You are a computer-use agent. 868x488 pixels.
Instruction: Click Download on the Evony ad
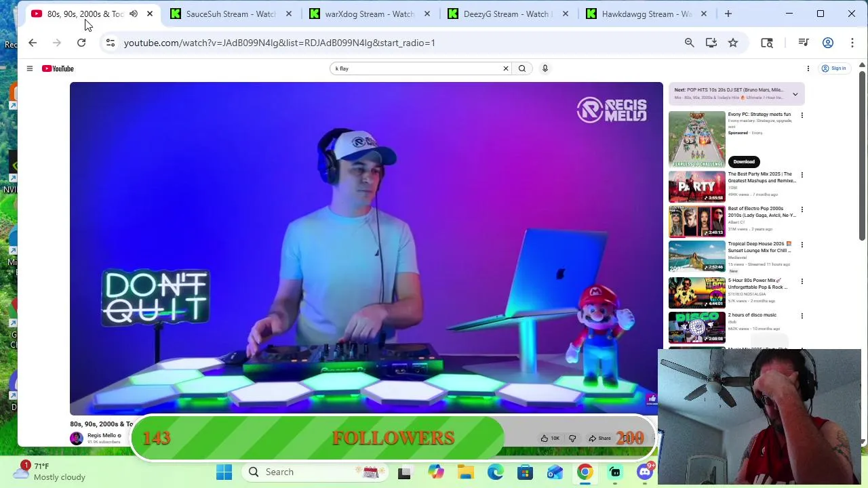point(744,161)
